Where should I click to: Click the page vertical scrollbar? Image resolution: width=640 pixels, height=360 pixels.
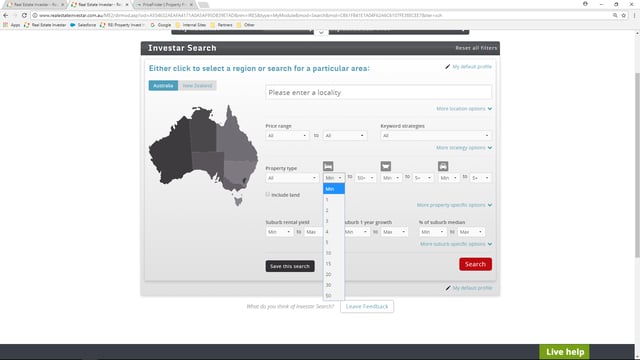pos(637,165)
